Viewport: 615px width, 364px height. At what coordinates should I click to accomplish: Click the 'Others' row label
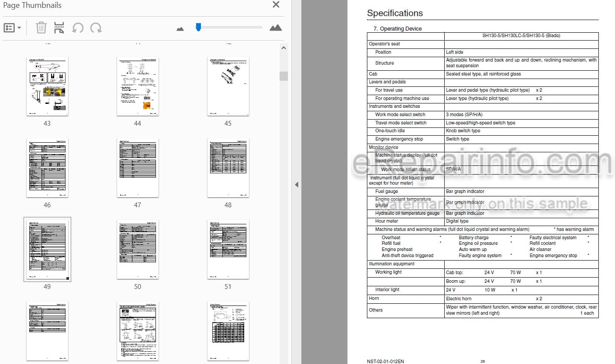(x=376, y=310)
